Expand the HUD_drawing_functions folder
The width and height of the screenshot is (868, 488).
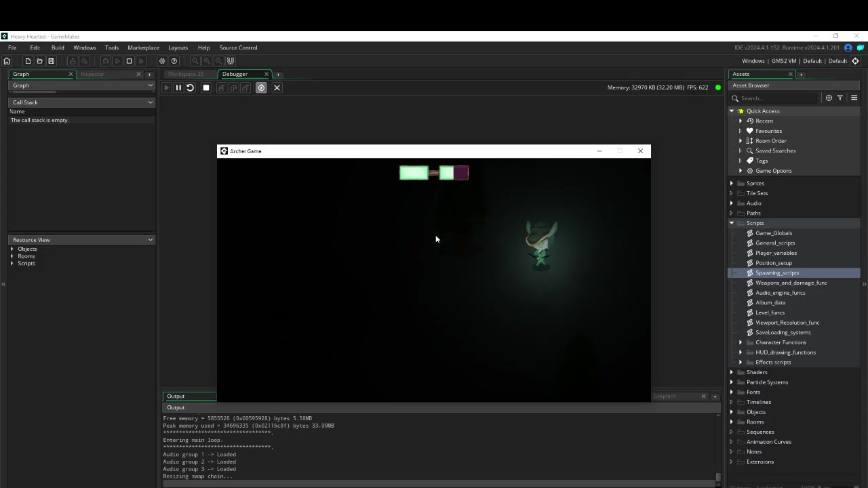pos(741,352)
